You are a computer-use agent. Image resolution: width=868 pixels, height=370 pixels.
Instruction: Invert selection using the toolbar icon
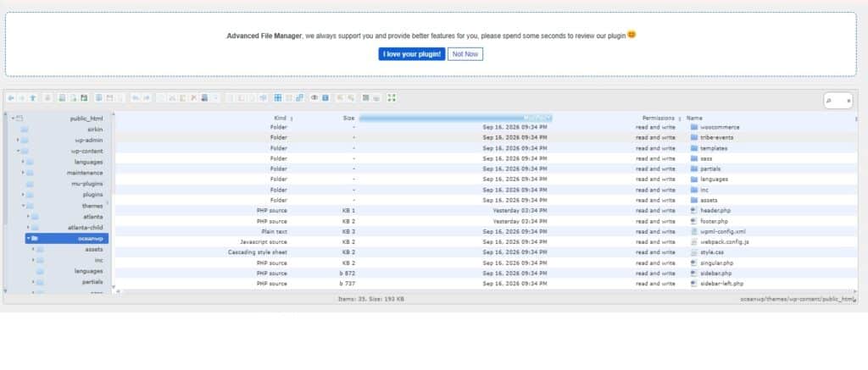click(299, 98)
